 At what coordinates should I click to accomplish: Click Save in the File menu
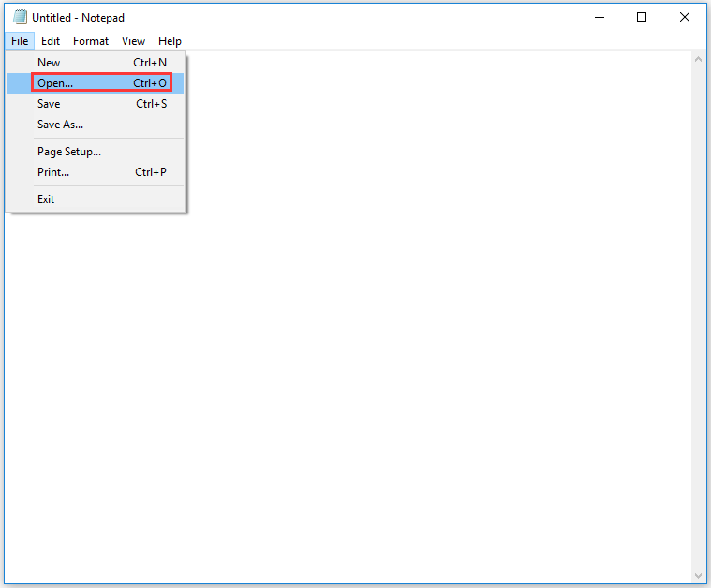(49, 104)
